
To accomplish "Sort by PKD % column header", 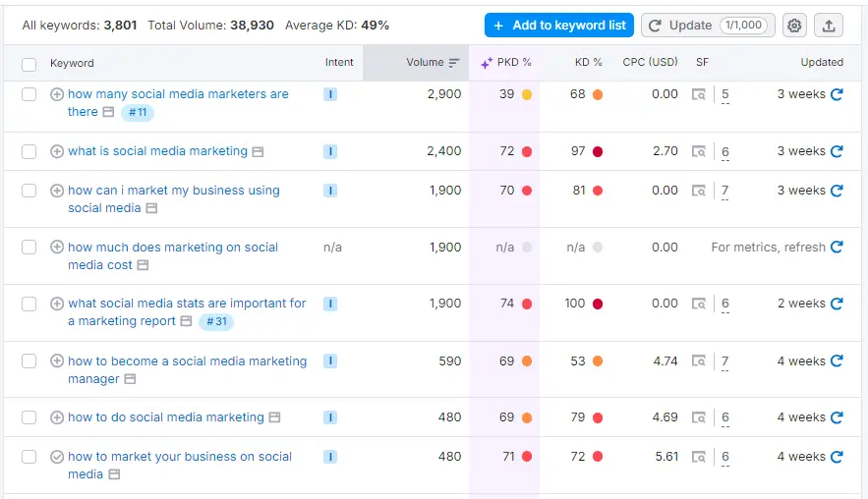I will 506,63.
